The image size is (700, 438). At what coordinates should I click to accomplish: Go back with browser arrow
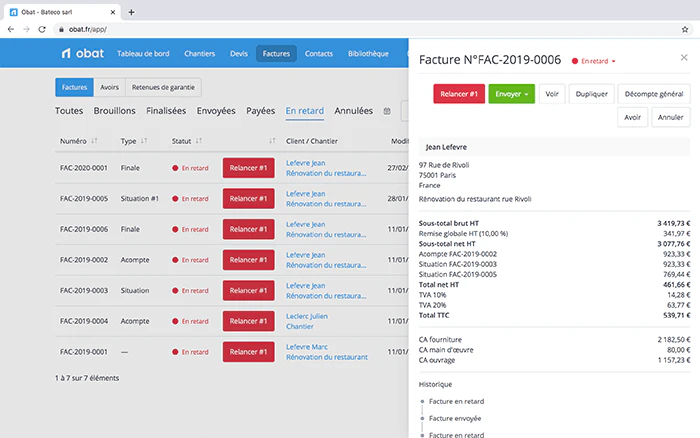click(11, 29)
